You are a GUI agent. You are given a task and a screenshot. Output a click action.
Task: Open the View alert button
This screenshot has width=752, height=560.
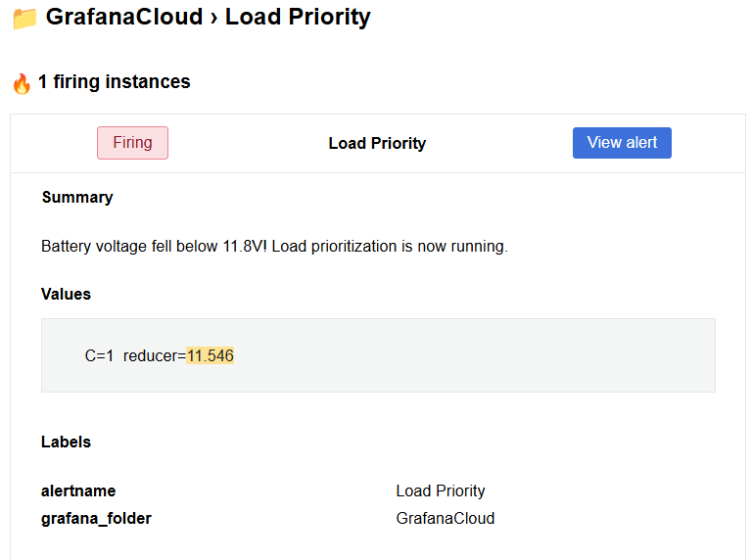[622, 143]
